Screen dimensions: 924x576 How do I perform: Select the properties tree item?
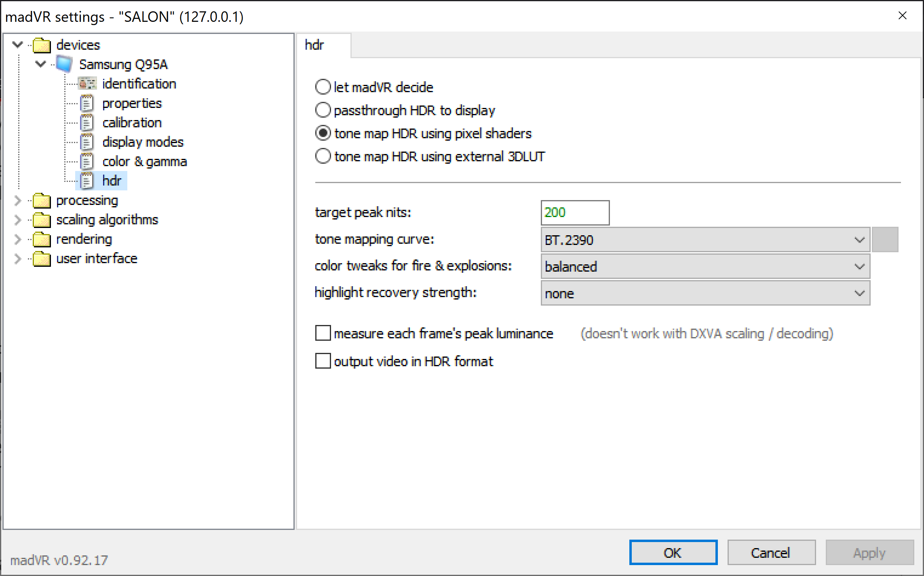coord(132,103)
